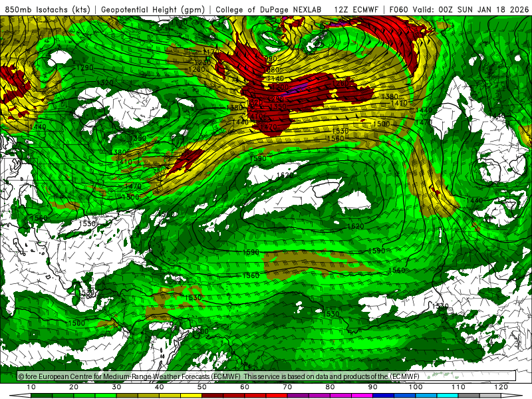532x399 pixels.
Task: Click the '12Z ECMWF' model run label
Action: [x=356, y=10]
